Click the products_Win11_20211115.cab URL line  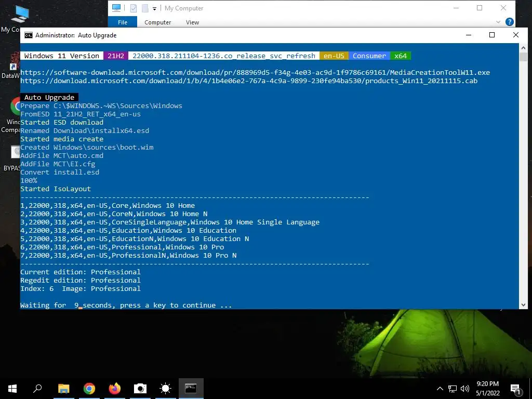click(x=249, y=81)
